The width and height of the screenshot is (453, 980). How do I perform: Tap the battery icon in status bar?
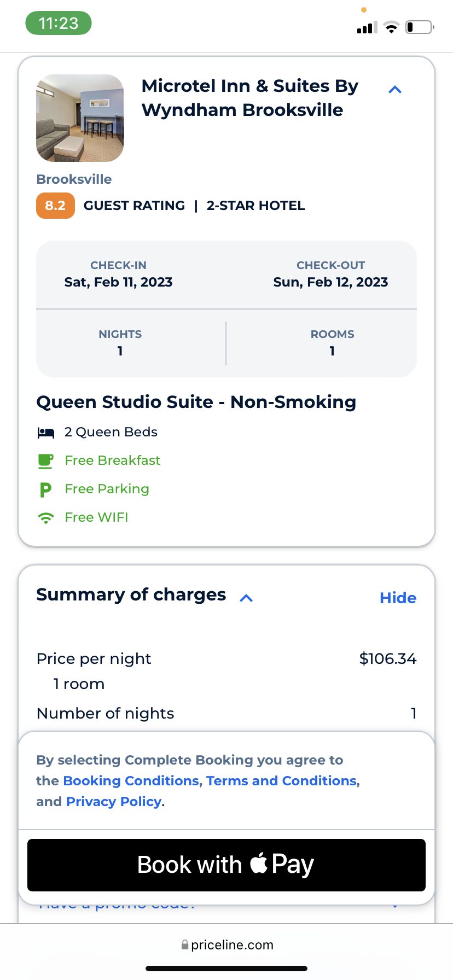pyautogui.click(x=420, y=27)
